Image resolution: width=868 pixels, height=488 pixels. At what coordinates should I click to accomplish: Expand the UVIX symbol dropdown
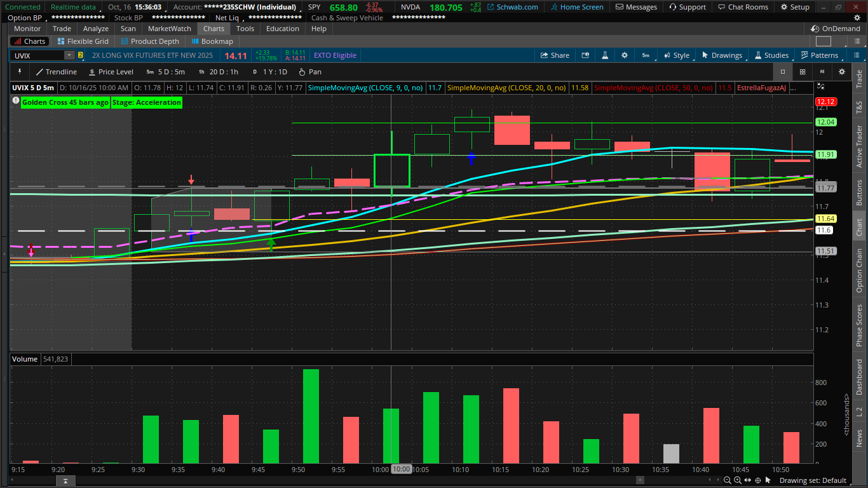pyautogui.click(x=69, y=55)
